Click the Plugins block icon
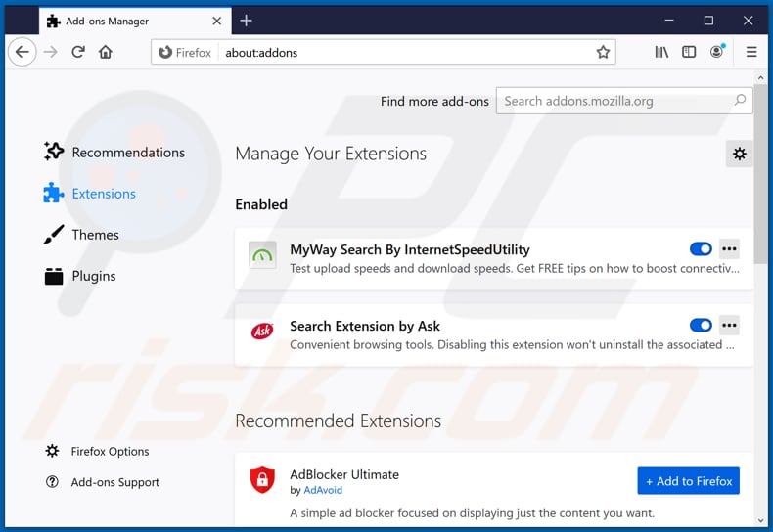The width and height of the screenshot is (773, 532). (x=53, y=276)
